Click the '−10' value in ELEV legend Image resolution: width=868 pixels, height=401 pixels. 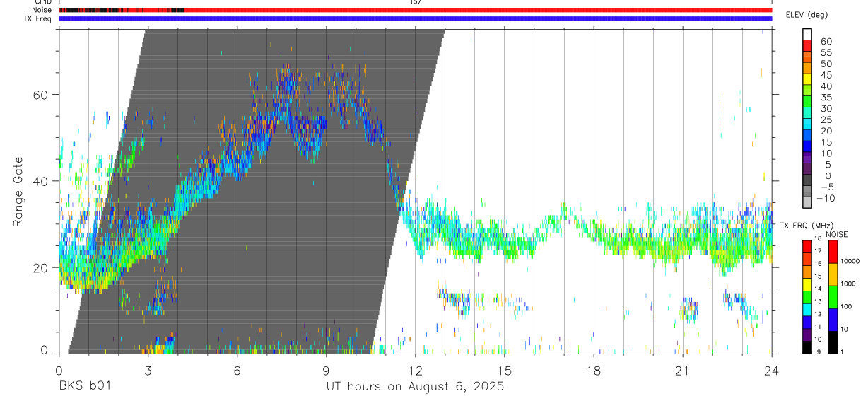pyautogui.click(x=825, y=198)
